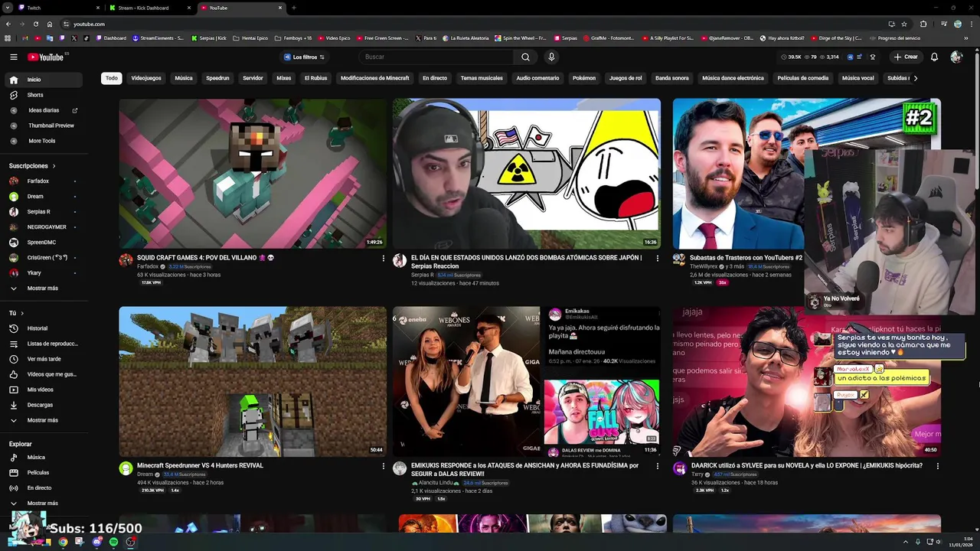
Task: Select the En directo filter chip
Action: pos(435,78)
